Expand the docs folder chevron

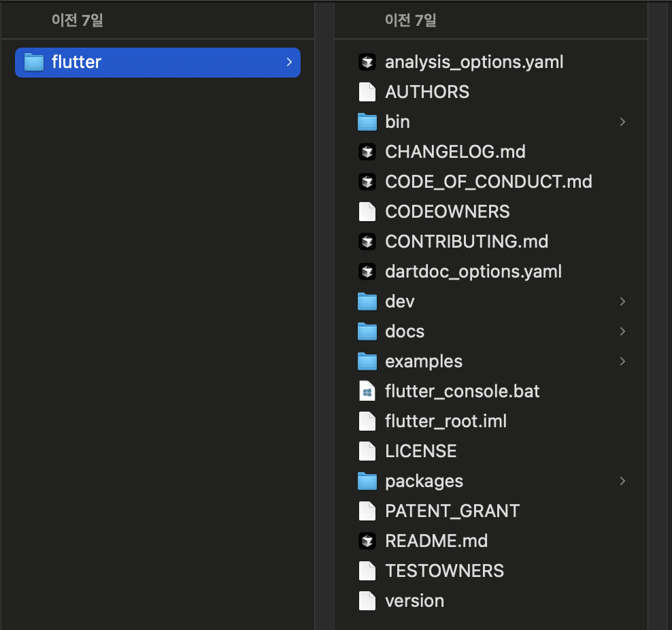pos(622,331)
